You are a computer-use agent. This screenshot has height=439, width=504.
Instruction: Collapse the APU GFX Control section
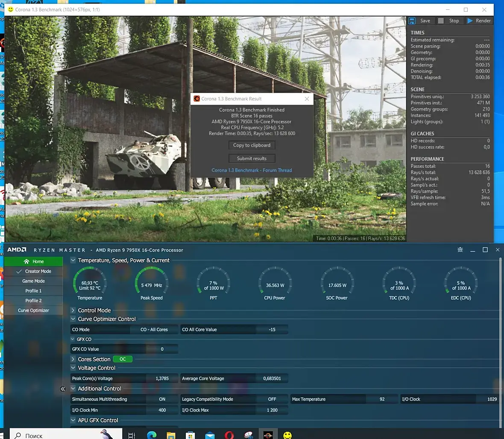[73, 420]
